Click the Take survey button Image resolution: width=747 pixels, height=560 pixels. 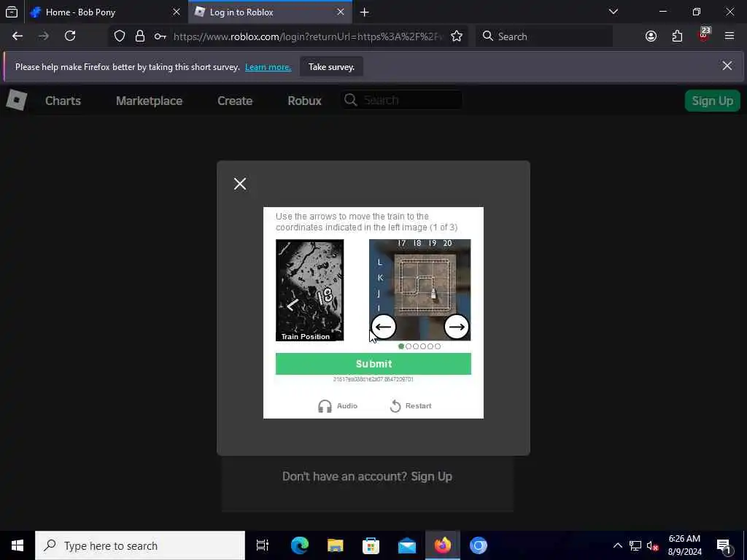pyautogui.click(x=332, y=66)
